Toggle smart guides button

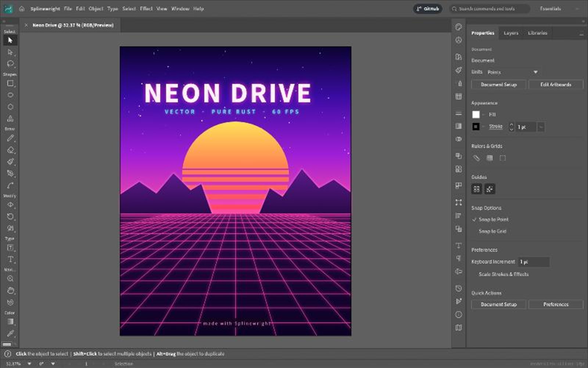[490, 189]
